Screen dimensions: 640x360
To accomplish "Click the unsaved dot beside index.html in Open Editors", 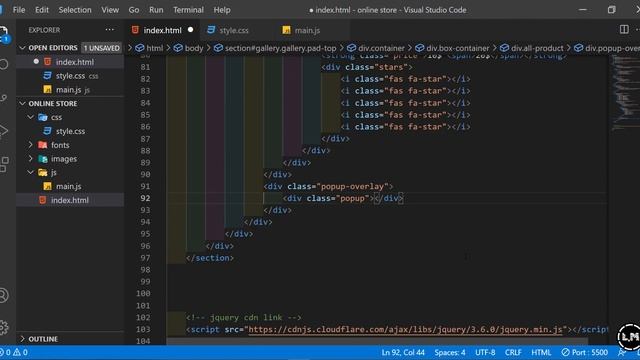I will 36,62.
